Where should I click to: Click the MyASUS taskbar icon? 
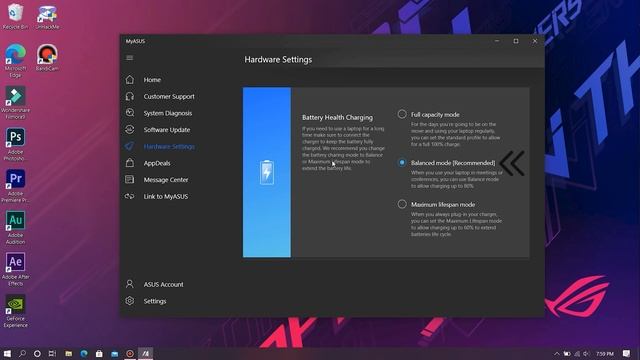[x=145, y=353]
